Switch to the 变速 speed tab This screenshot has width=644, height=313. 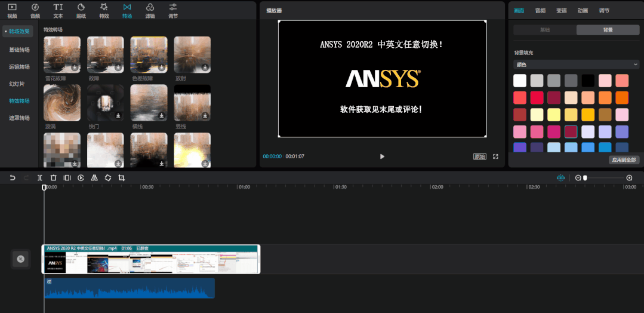tap(561, 11)
